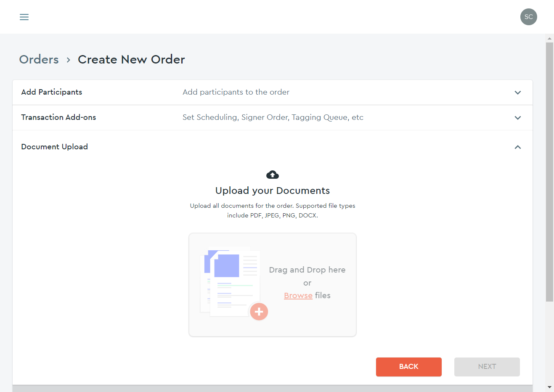Screen dimensions: 554x392
Task: Click the scrollbar down arrow
Action: click(549, 387)
